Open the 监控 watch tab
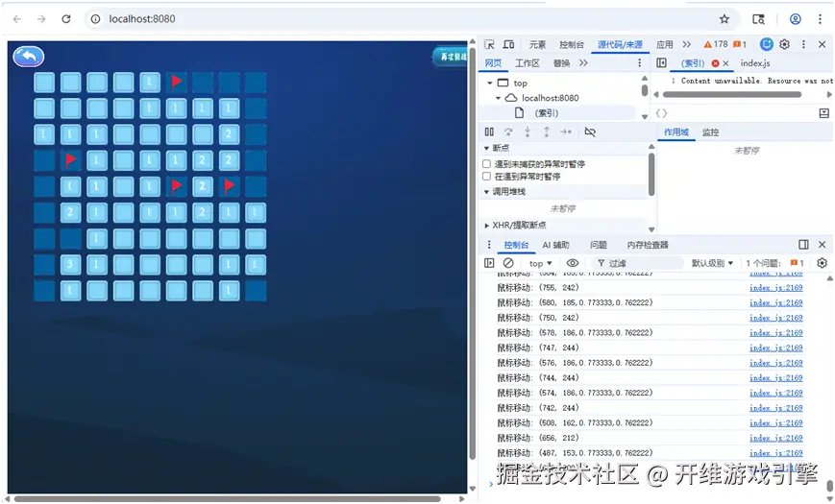The image size is (835, 504). pyautogui.click(x=710, y=132)
